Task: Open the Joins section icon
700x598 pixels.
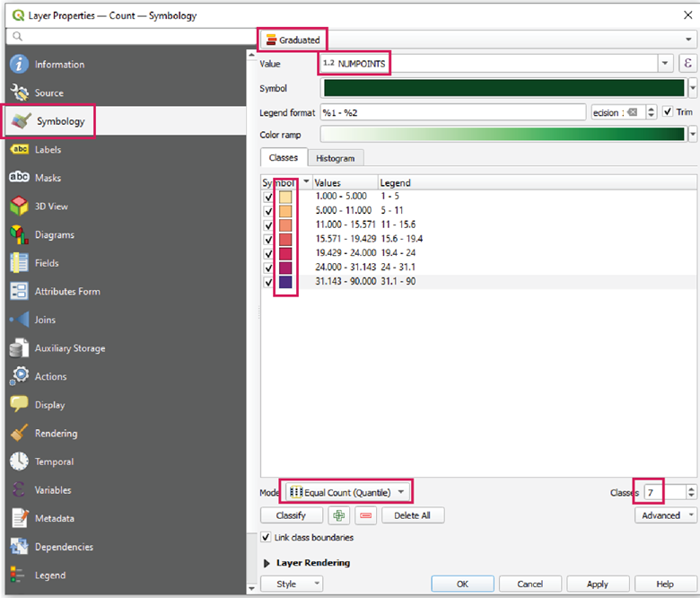Action: click(x=20, y=320)
